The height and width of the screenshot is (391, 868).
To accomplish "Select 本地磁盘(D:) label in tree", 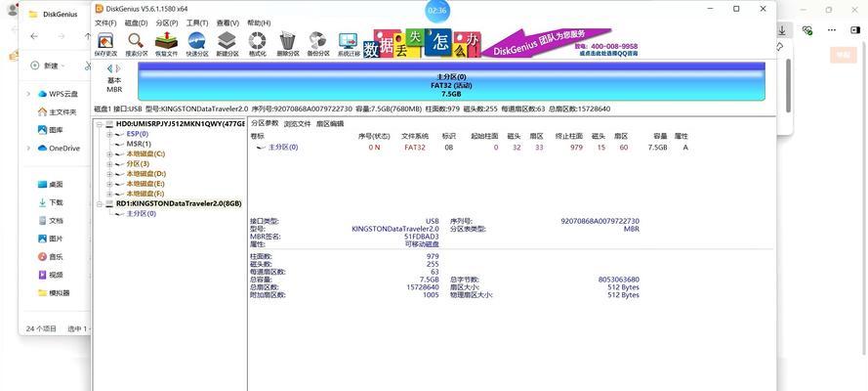I will [145, 174].
